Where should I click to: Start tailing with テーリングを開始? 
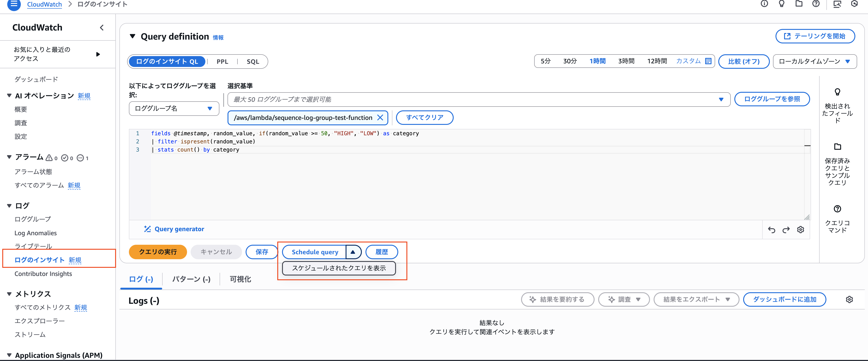pyautogui.click(x=815, y=36)
